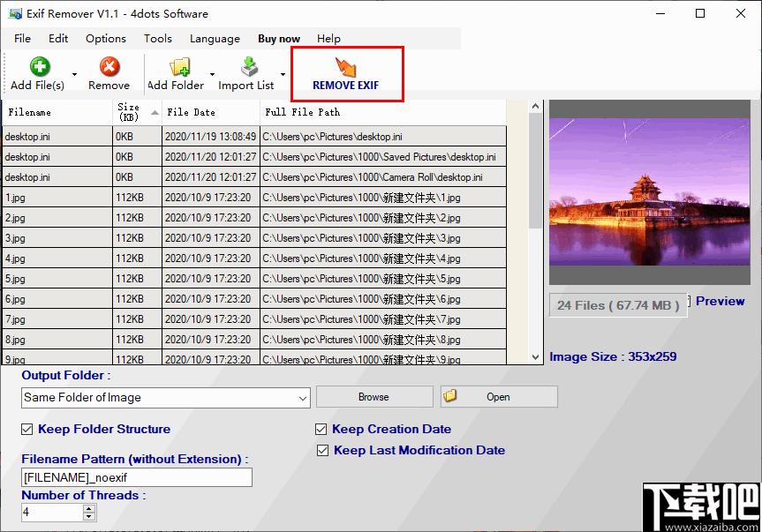Select the 7.jpg file row
This screenshot has height=532, width=762.
coord(254,319)
